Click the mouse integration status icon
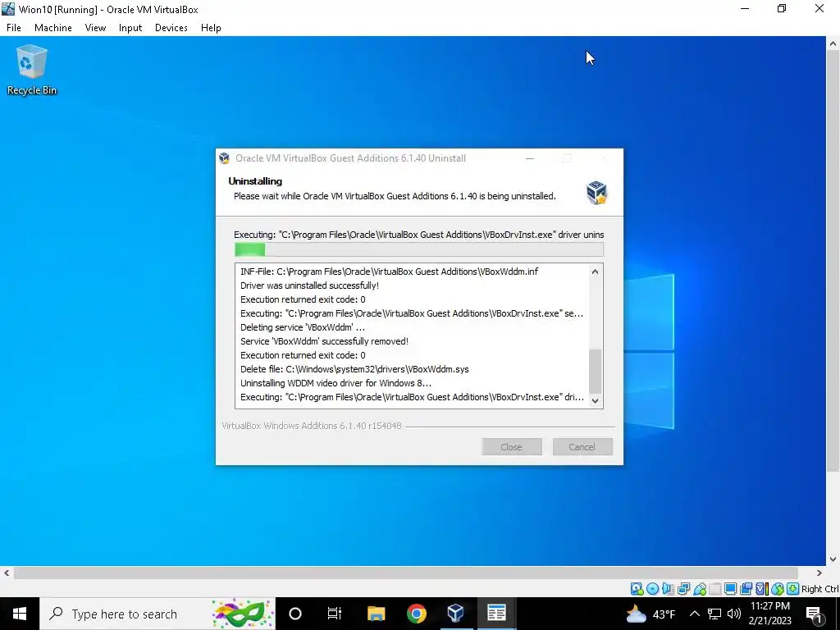Image resolution: width=840 pixels, height=630 pixels. pos(778,589)
